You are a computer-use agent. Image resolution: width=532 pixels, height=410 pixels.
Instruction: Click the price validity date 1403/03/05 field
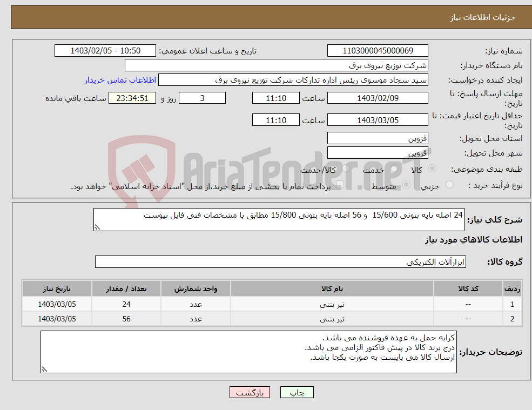coord(378,120)
